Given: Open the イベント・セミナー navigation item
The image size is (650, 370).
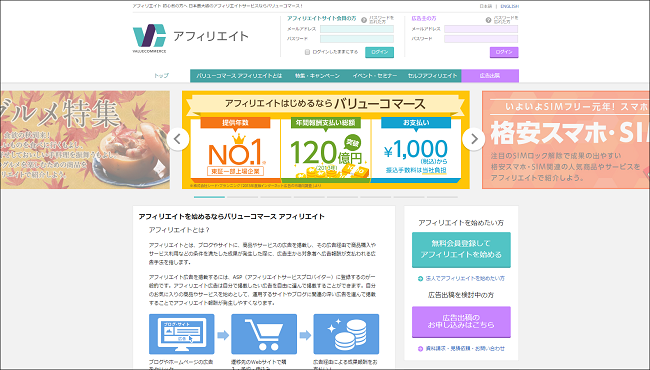Looking at the screenshot, I should (375, 76).
